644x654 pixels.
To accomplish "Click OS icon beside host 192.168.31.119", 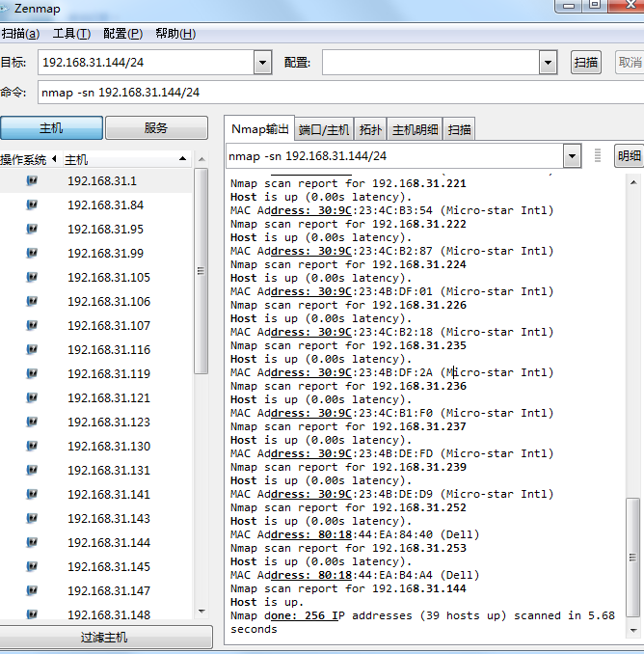I will tap(32, 373).
